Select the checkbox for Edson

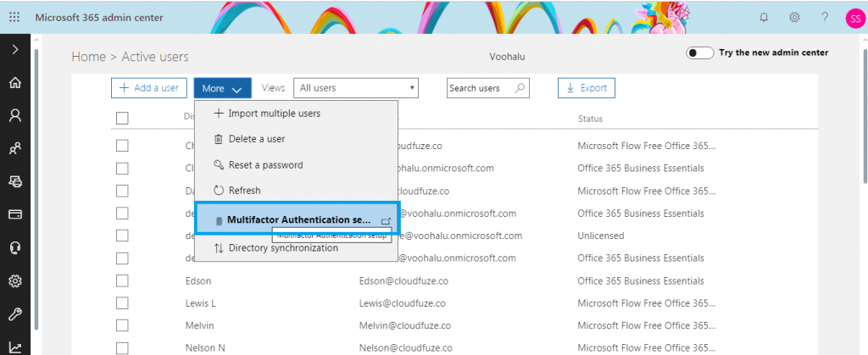point(122,280)
